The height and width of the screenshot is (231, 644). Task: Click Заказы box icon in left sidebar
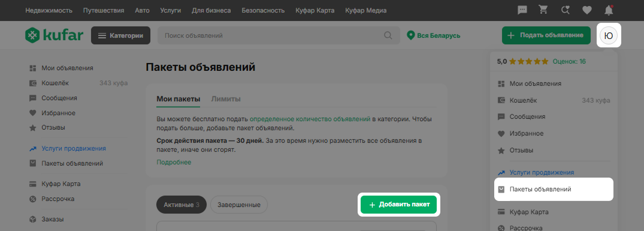click(33, 220)
